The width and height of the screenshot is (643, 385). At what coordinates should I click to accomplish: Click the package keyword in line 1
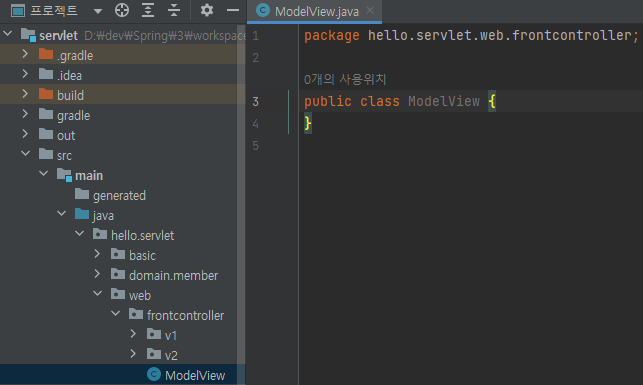click(x=331, y=36)
